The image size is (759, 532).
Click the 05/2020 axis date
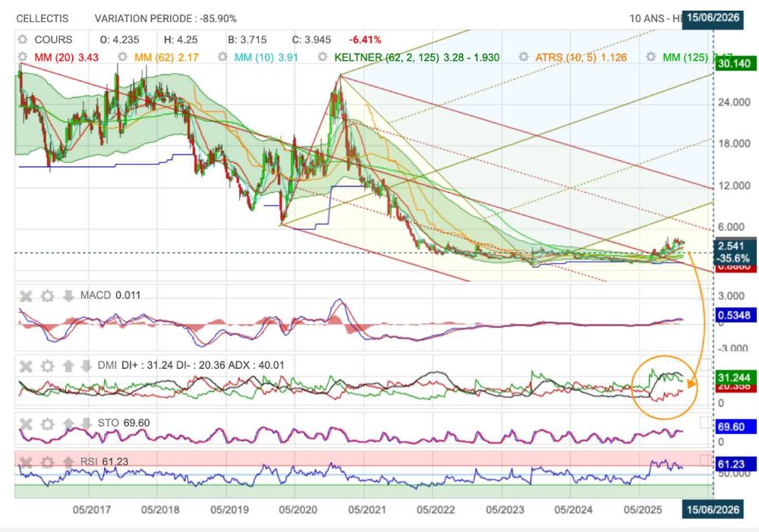point(298,509)
